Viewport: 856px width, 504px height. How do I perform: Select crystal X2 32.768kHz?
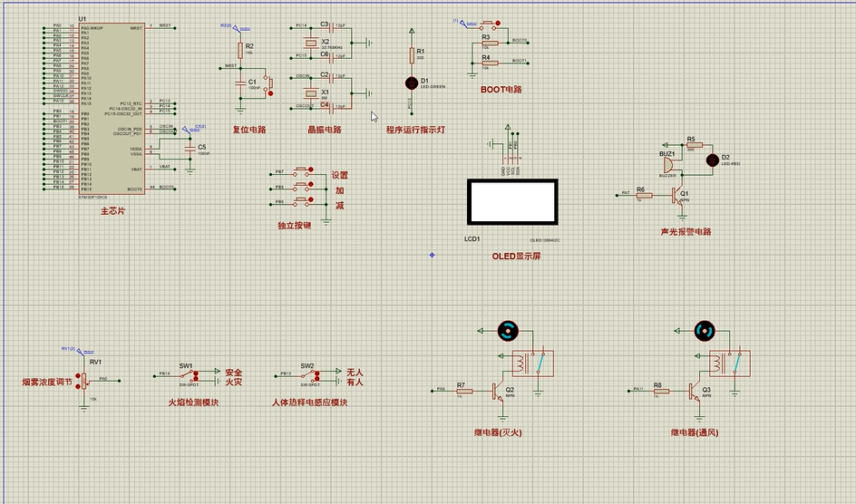pyautogui.click(x=311, y=43)
